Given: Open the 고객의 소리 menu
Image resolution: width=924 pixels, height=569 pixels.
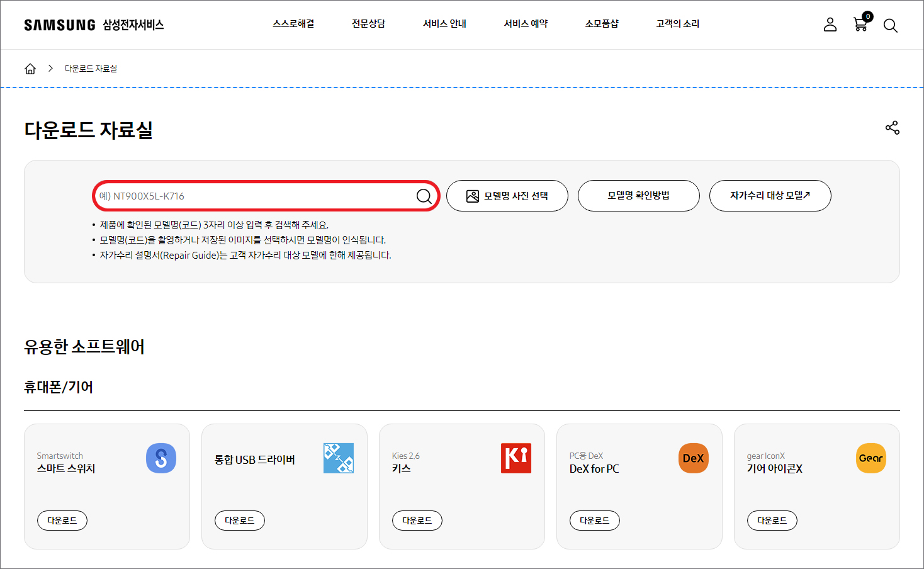Looking at the screenshot, I should coord(677,24).
